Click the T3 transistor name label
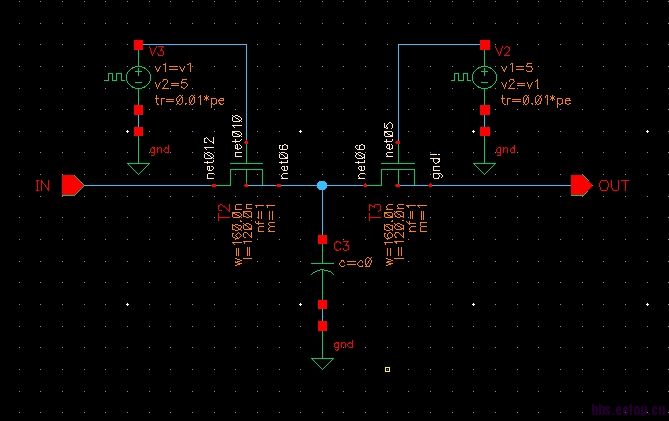 (375, 212)
